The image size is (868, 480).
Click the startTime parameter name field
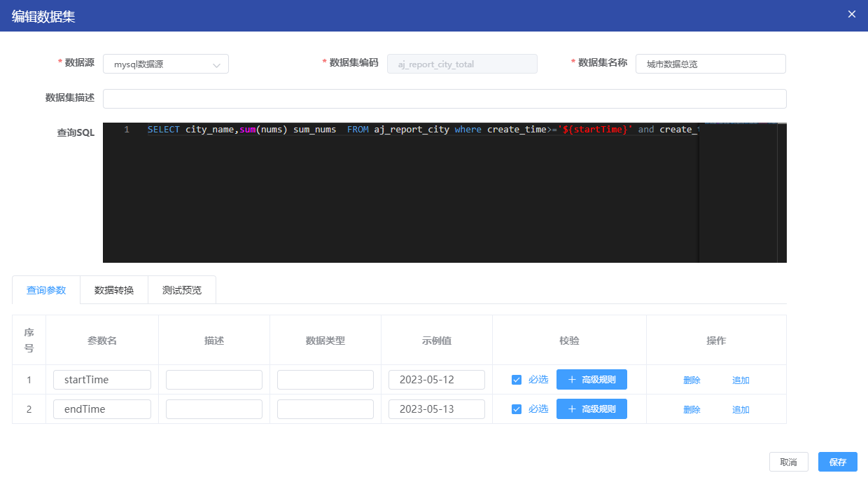(x=102, y=380)
